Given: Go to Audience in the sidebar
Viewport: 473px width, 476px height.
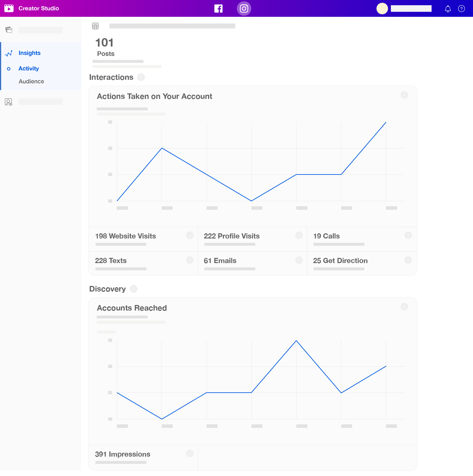Looking at the screenshot, I should [31, 81].
